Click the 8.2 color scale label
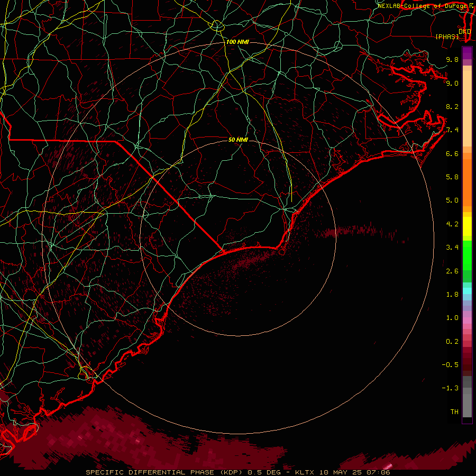This screenshot has height=476, width=476. tap(452, 106)
